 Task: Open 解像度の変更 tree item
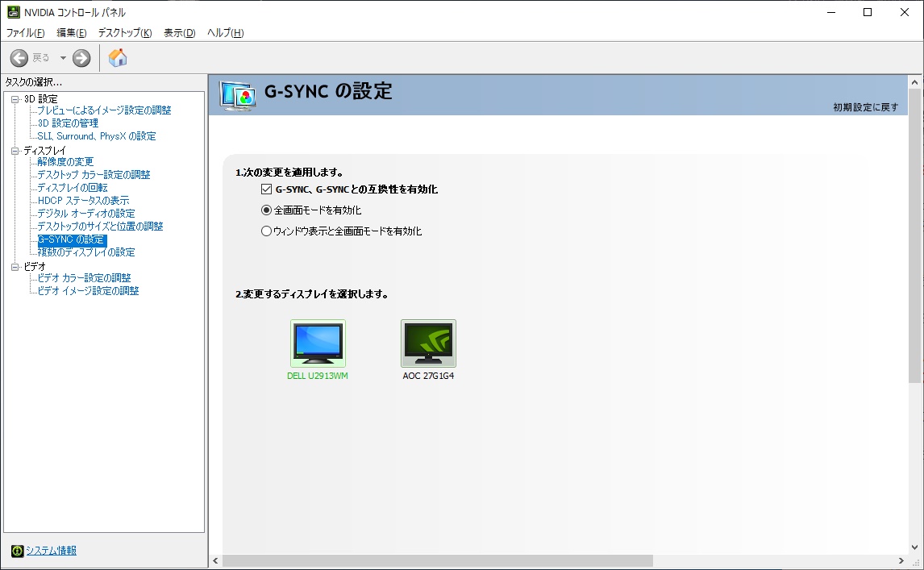pyautogui.click(x=65, y=161)
